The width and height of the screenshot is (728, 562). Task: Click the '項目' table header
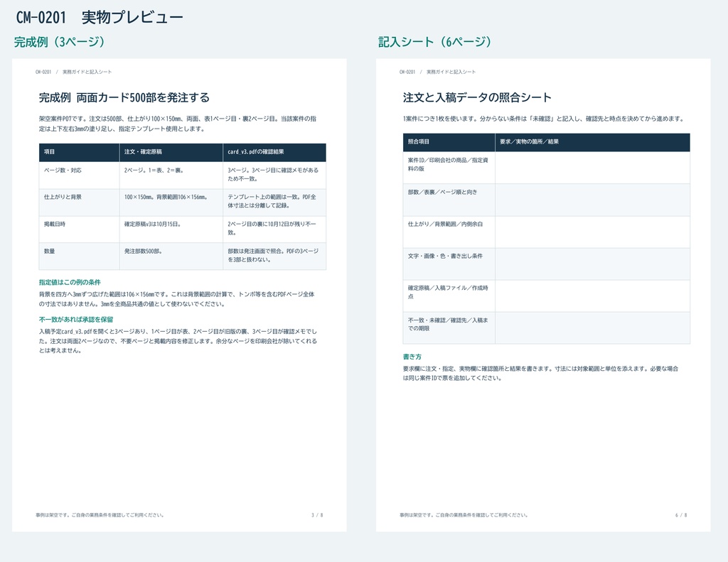coord(79,152)
